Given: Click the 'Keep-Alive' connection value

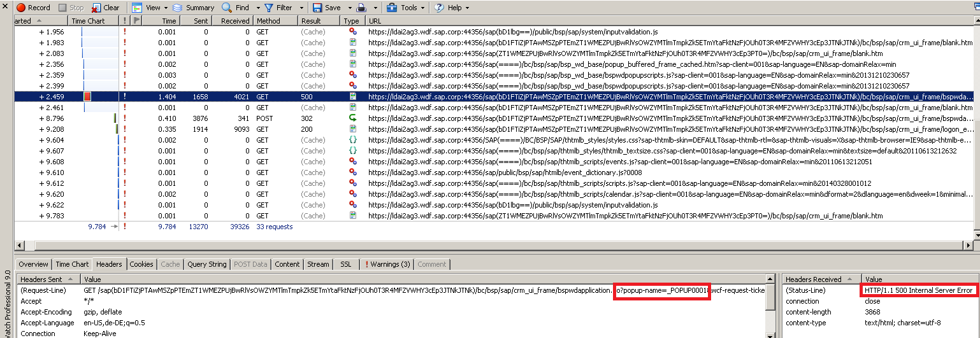Looking at the screenshot, I should tap(101, 334).
